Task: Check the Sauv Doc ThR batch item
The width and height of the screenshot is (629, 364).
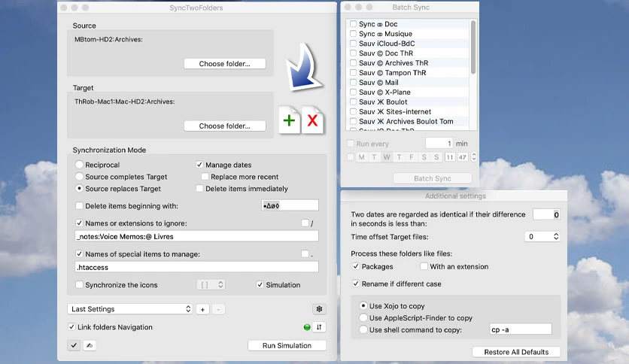Action: tap(353, 53)
